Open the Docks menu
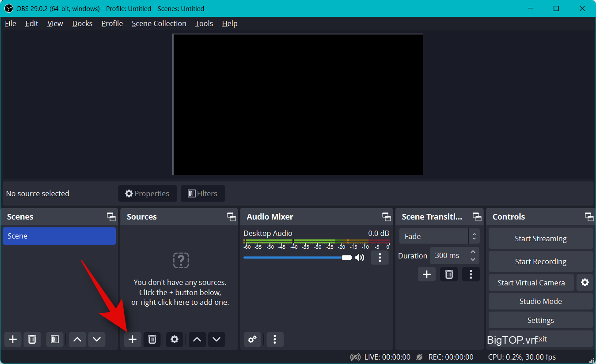This screenshot has width=596, height=364. pyautogui.click(x=83, y=23)
